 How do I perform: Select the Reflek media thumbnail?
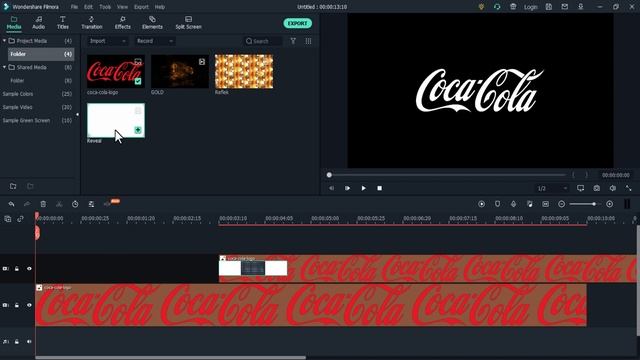(x=244, y=71)
